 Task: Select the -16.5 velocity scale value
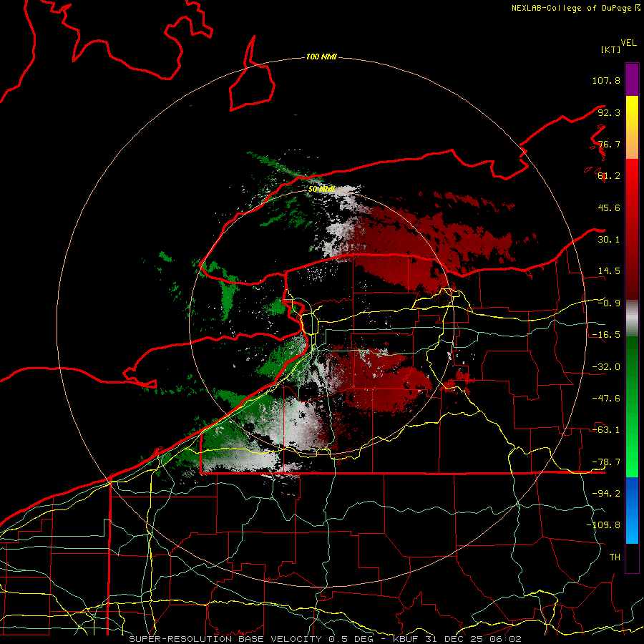pyautogui.click(x=606, y=335)
